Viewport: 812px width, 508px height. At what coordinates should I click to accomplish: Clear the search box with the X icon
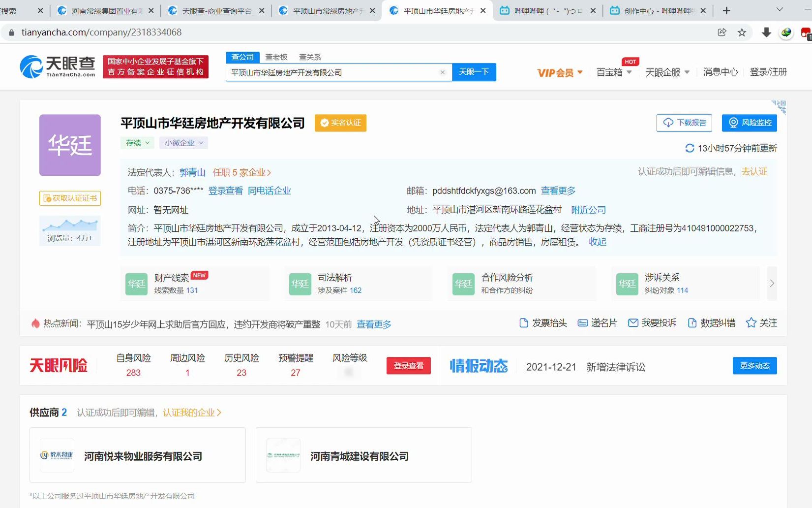(x=442, y=72)
